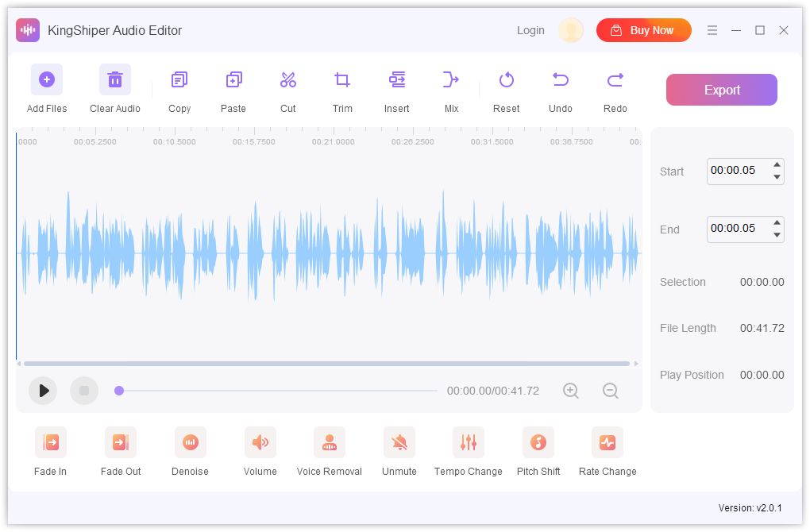Click the Unmute effect icon

point(399,442)
